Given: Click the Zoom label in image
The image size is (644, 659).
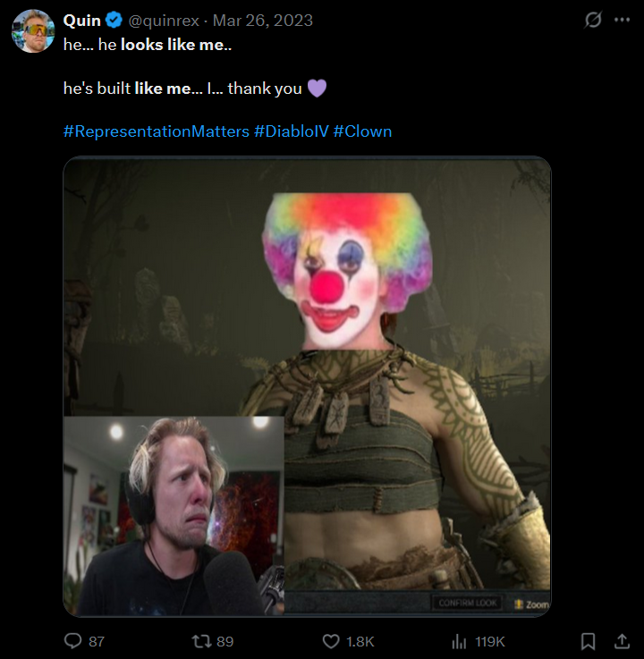Looking at the screenshot, I should [x=532, y=604].
